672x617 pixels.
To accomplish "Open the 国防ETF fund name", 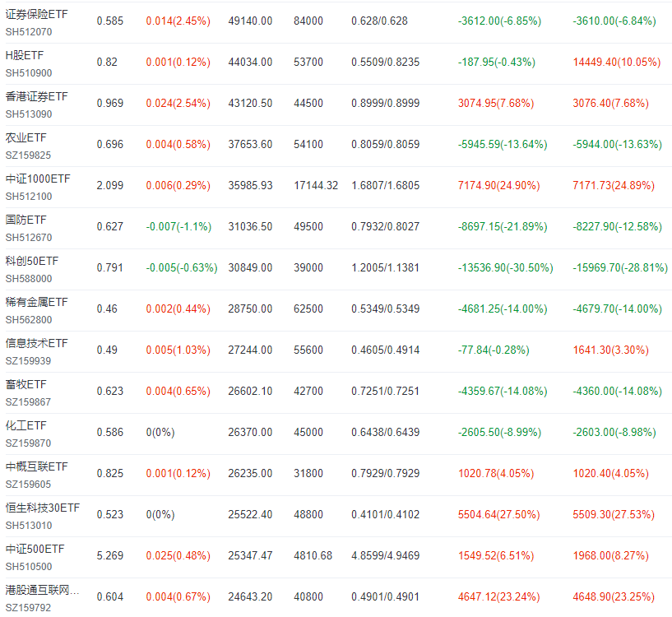I will [x=25, y=220].
